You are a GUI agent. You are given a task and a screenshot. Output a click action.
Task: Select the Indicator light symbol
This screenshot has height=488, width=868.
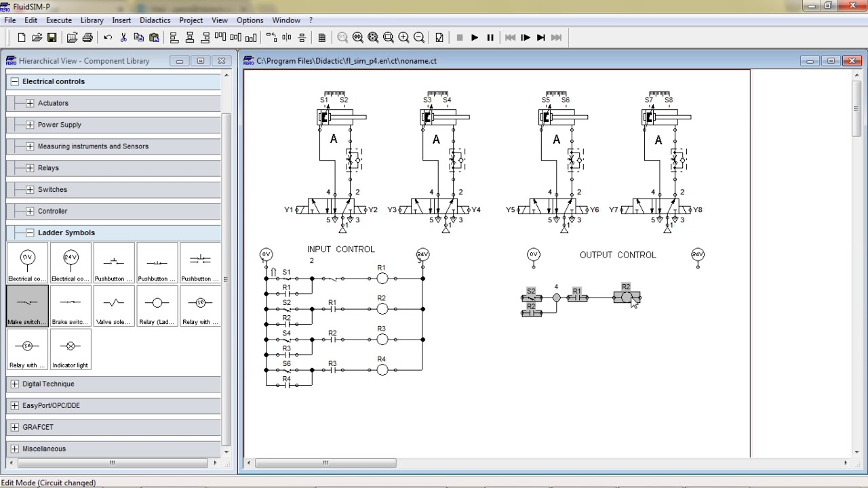pos(71,350)
